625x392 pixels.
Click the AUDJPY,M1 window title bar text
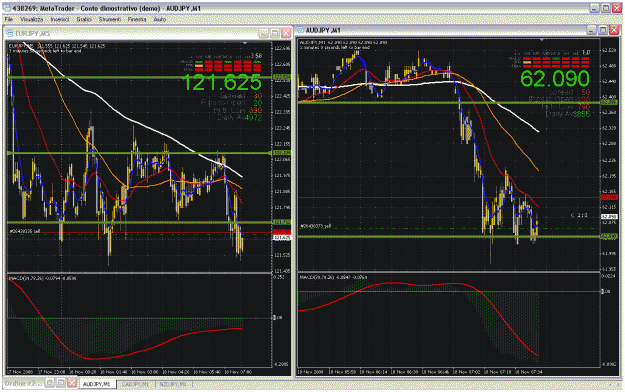[323, 30]
